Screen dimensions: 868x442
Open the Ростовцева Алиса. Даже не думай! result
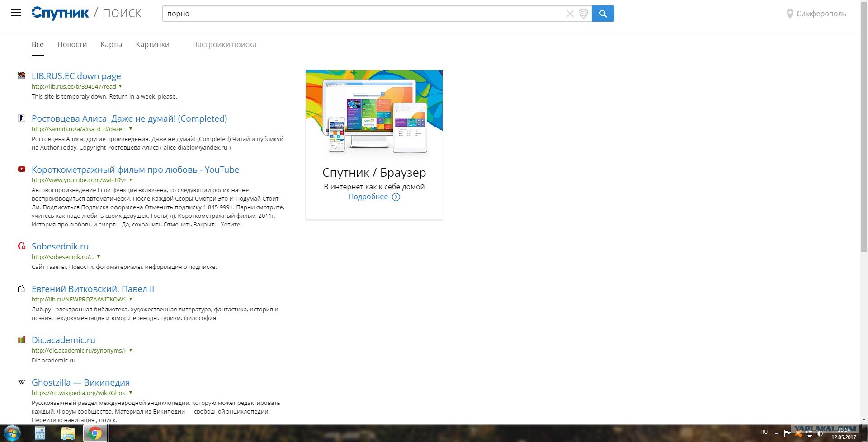click(x=129, y=118)
